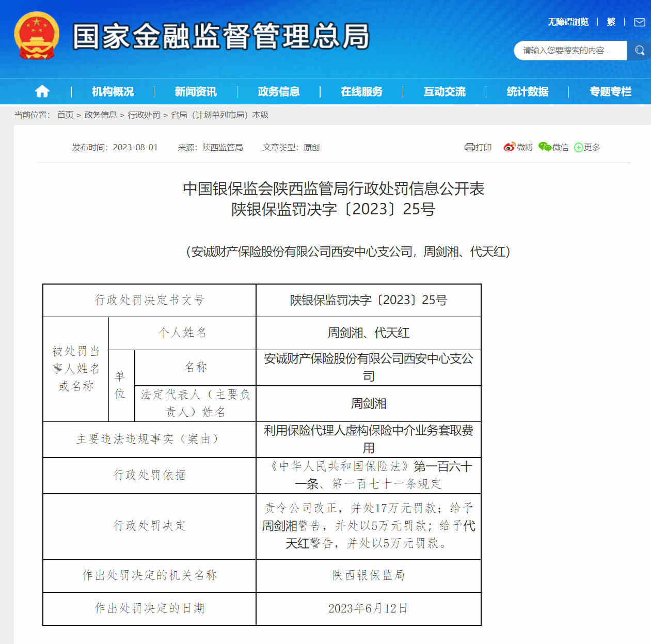This screenshot has width=651, height=644.
Task: Click 首页 in the breadcrumb
Action: click(x=65, y=115)
